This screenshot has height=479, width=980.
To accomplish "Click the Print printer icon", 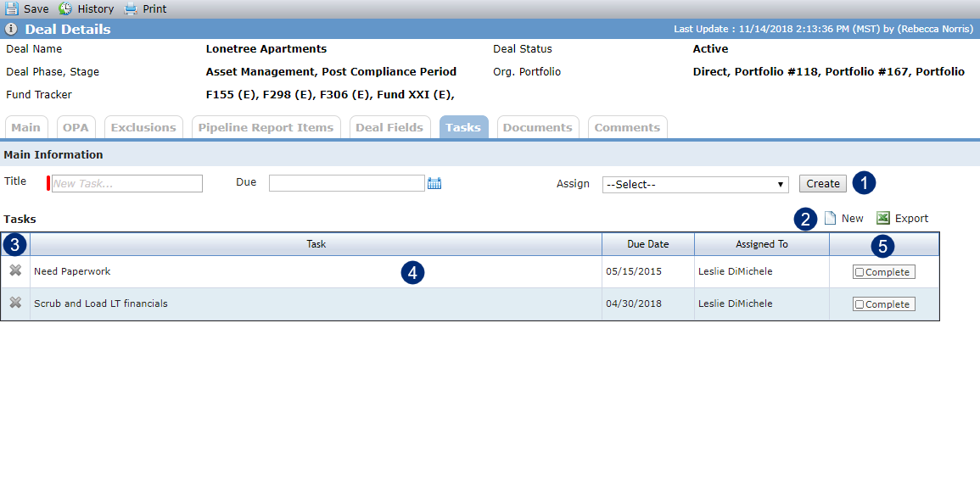I will (130, 8).
